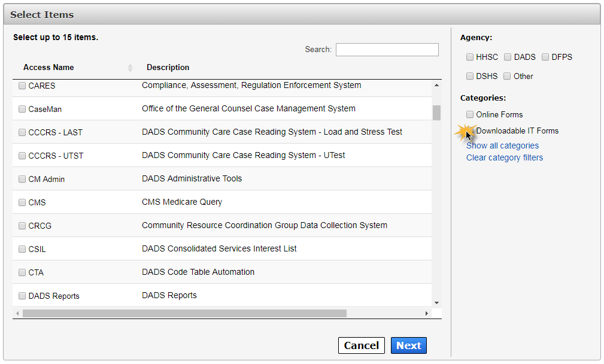Click the Description column header
Viewport: 604px width, 364px height.
168,68
